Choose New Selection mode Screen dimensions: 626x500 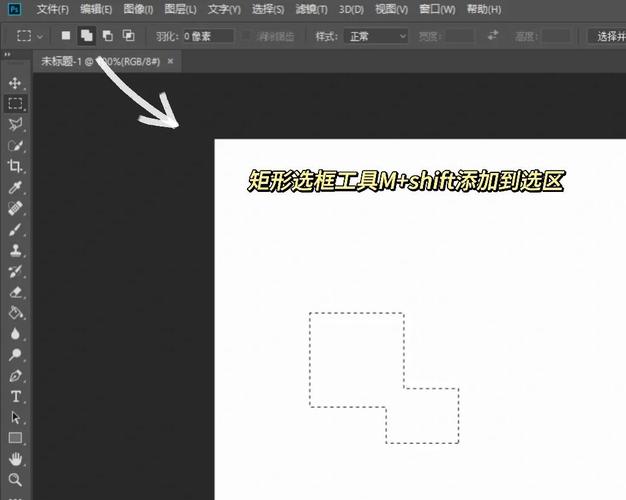tap(66, 36)
